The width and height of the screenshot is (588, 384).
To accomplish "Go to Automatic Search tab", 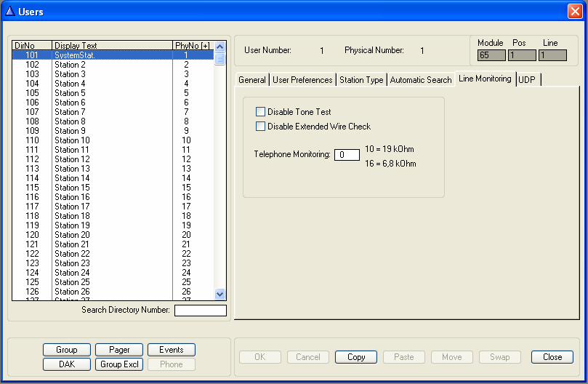I will [x=420, y=80].
